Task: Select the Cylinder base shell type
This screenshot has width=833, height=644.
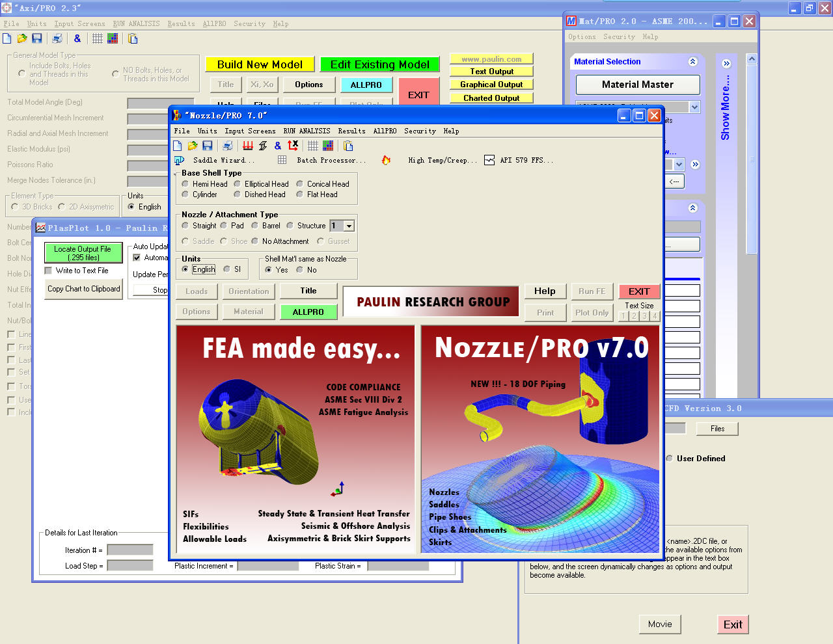Action: [185, 195]
